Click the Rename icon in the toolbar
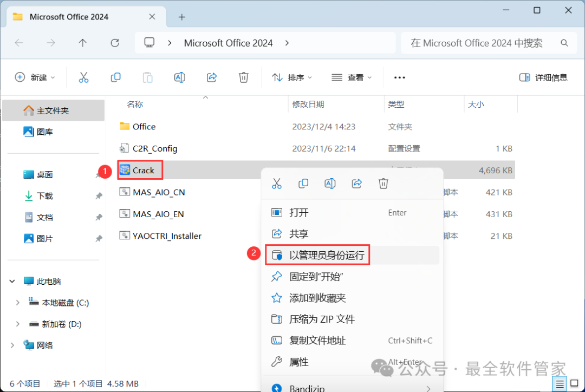Viewport: 585px width, 392px height. [179, 77]
